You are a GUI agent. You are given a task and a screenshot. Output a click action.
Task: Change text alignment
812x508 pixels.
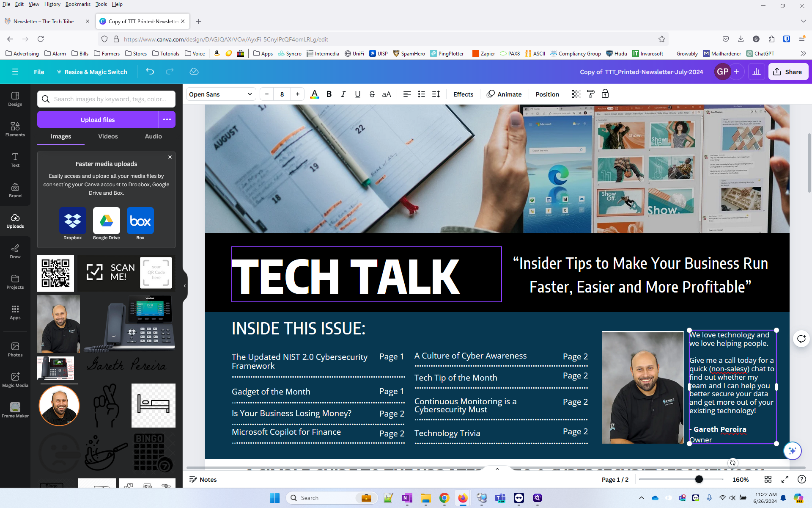pos(407,94)
